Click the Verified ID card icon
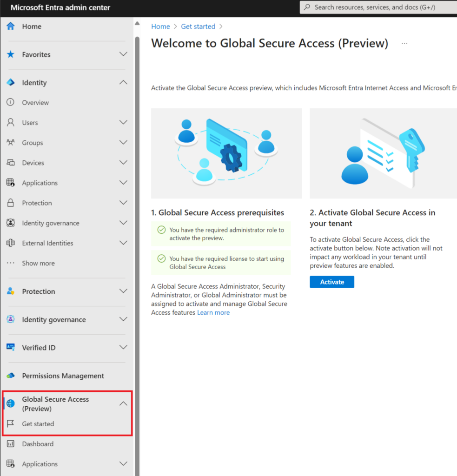 [x=11, y=347]
